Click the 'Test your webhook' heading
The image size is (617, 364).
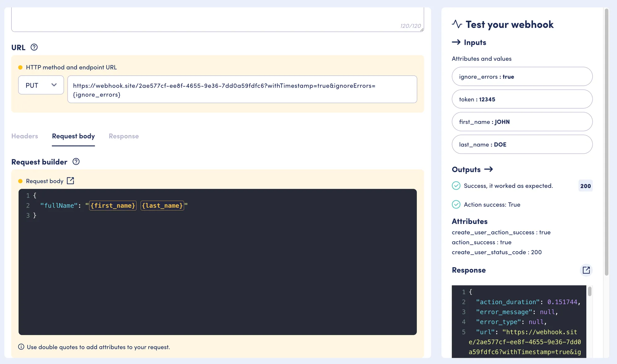(x=510, y=24)
